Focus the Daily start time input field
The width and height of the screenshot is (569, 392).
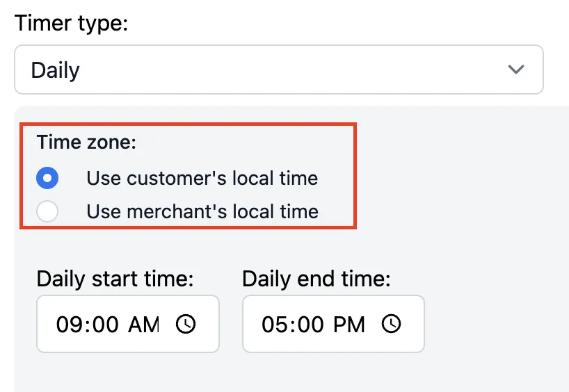128,324
